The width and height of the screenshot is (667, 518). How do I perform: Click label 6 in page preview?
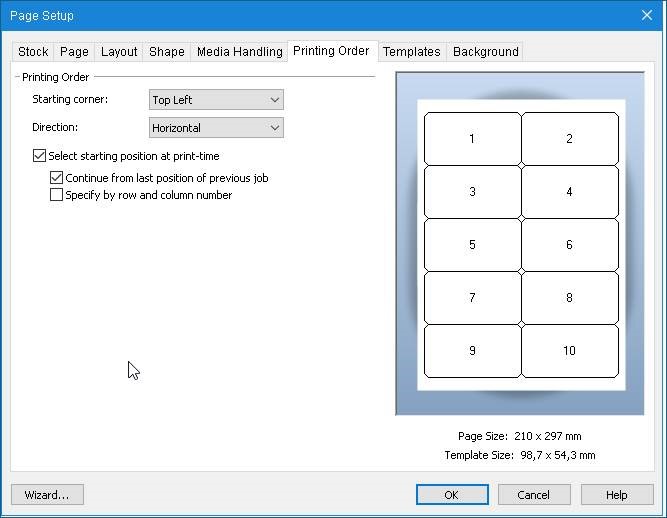(569, 245)
